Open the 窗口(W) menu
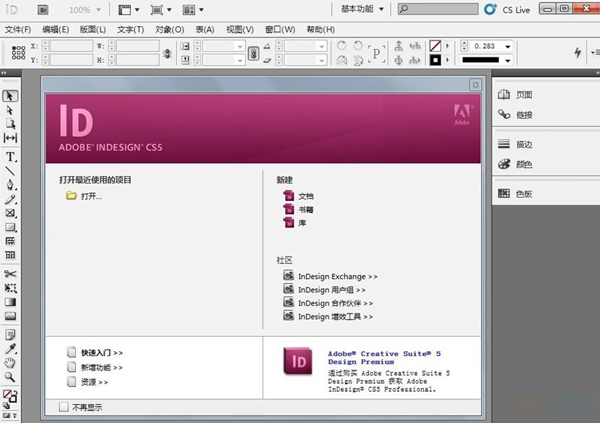This screenshot has width=600, height=423. pyautogui.click(x=280, y=29)
